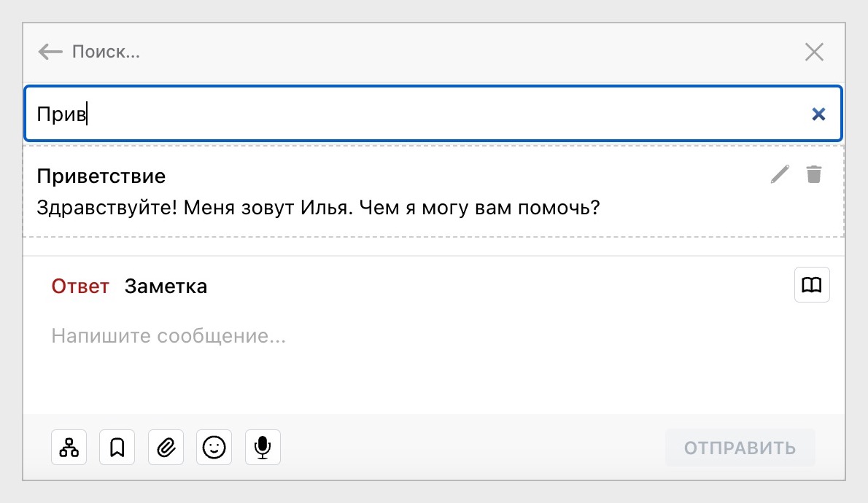Click the back arrow next to Поиск

point(50,52)
